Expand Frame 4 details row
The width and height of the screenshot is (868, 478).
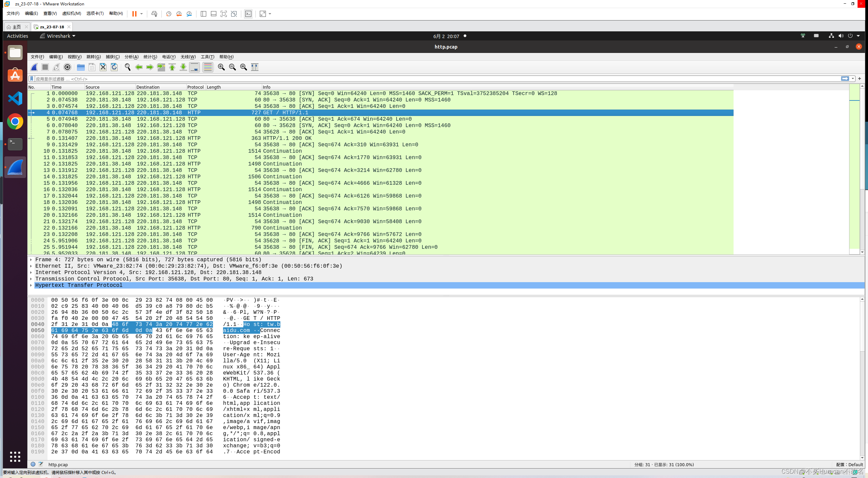click(31, 260)
